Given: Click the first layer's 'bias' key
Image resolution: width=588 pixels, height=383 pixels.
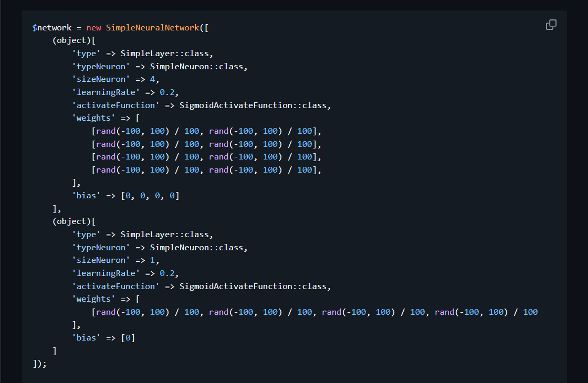Looking at the screenshot, I should tap(86, 196).
